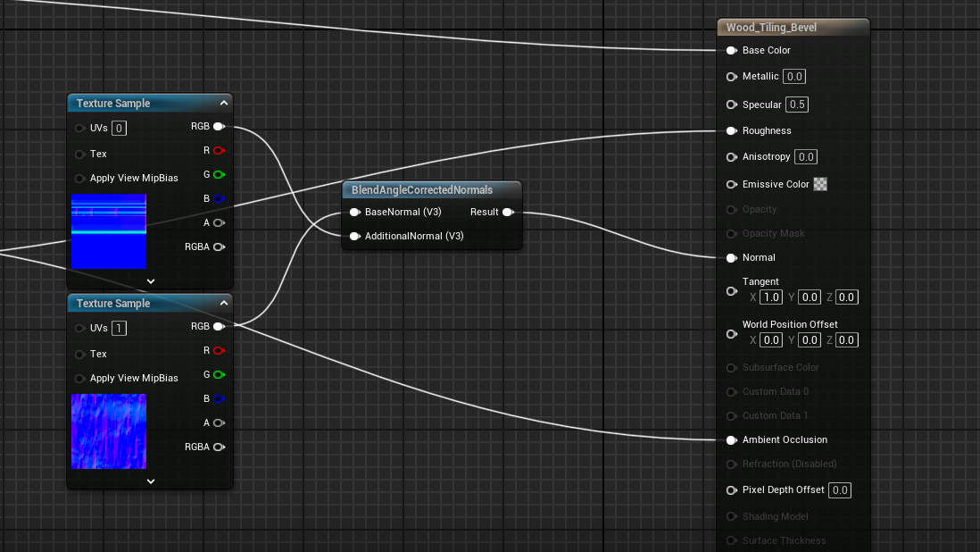Select the Ambient Occlusion input pin
The height and width of the screenshot is (552, 980).
(x=732, y=440)
